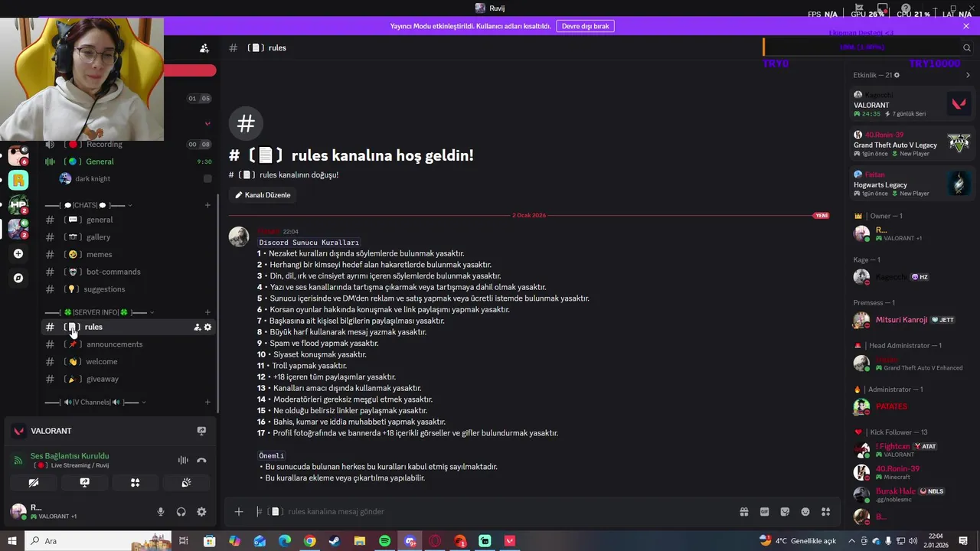980x551 pixels.
Task: Open connection info signal icon
Action: pyautogui.click(x=18, y=460)
